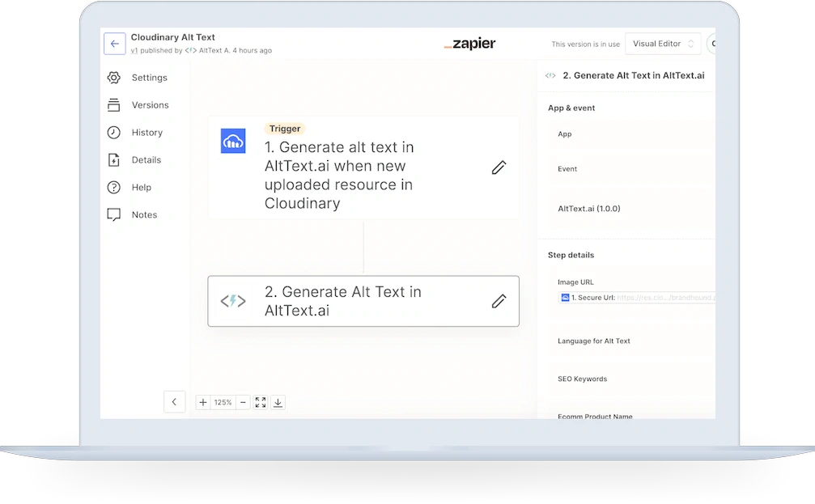Edit step 1 with pencil icon
The height and width of the screenshot is (504, 815).
(499, 167)
